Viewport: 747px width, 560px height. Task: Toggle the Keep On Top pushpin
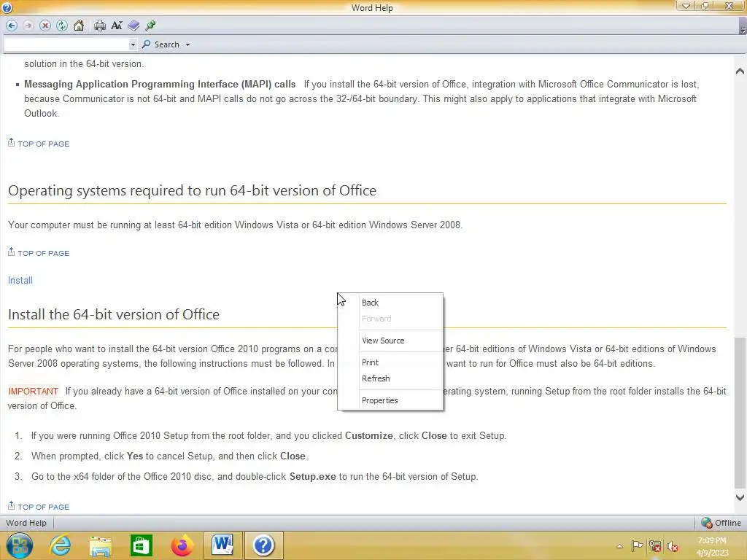click(x=150, y=26)
